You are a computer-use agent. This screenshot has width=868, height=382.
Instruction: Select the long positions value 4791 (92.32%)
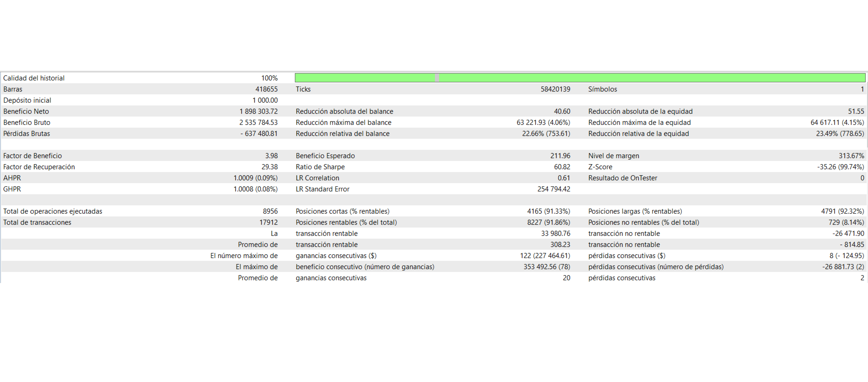843,211
